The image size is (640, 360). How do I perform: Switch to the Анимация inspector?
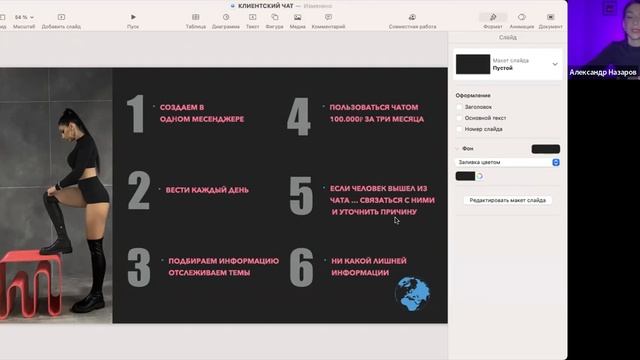click(x=522, y=17)
